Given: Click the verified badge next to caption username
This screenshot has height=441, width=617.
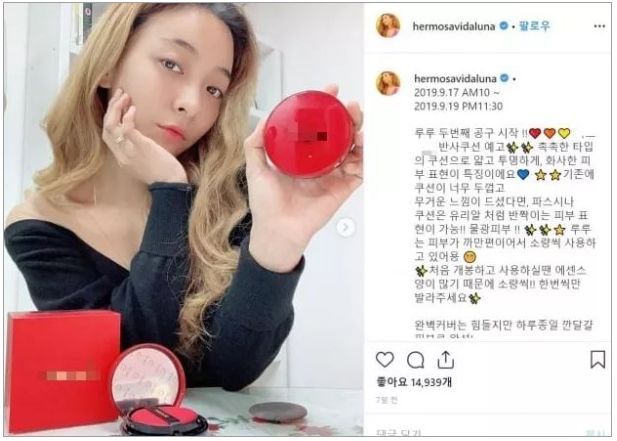Looking at the screenshot, I should [504, 79].
